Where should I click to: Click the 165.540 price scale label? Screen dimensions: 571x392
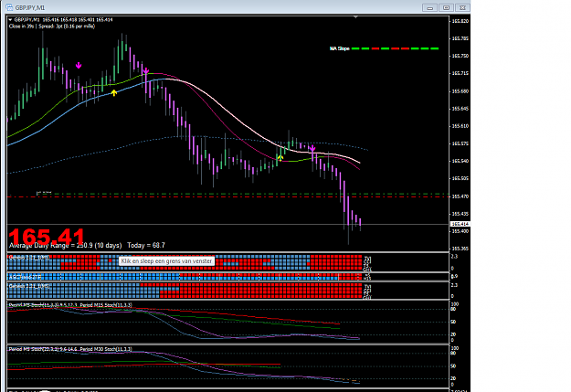pyautogui.click(x=460, y=161)
